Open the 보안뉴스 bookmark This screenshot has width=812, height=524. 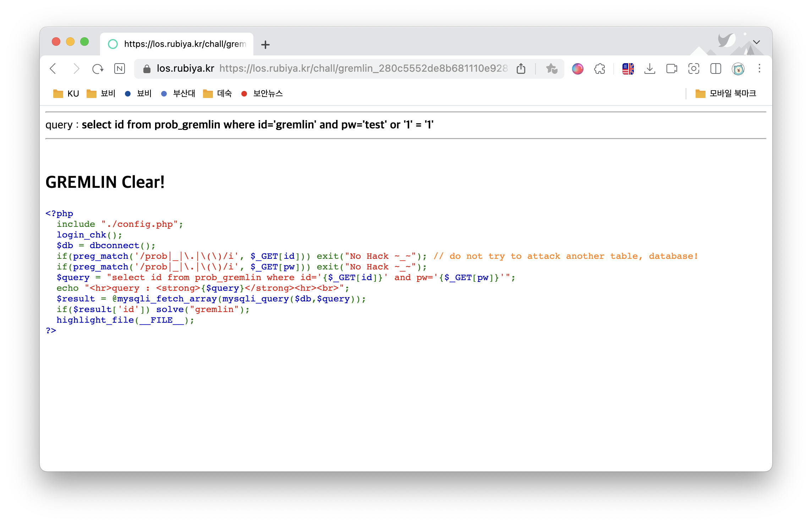tap(262, 94)
